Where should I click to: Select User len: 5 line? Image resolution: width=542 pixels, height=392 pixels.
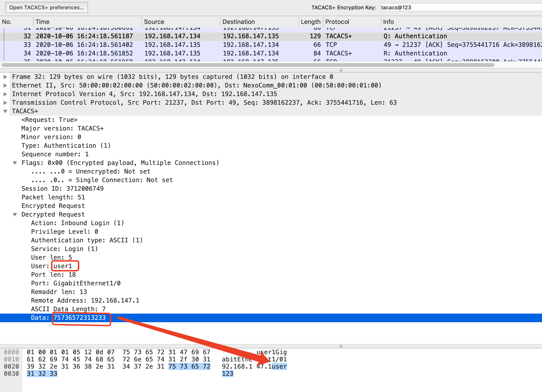point(51,257)
